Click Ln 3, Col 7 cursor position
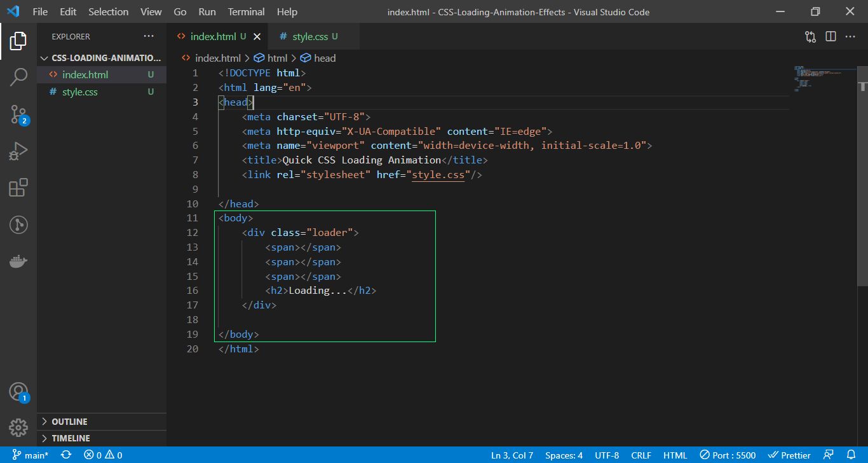Image resolution: width=868 pixels, height=463 pixels. (x=512, y=455)
